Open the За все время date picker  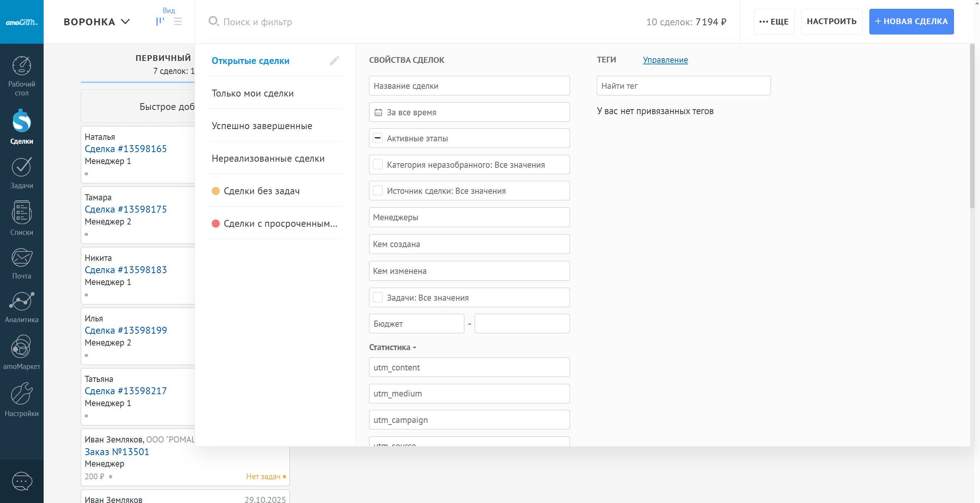469,112
